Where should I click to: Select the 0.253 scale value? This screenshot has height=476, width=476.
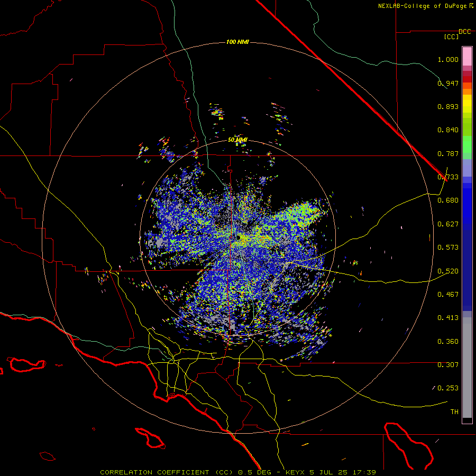448,388
